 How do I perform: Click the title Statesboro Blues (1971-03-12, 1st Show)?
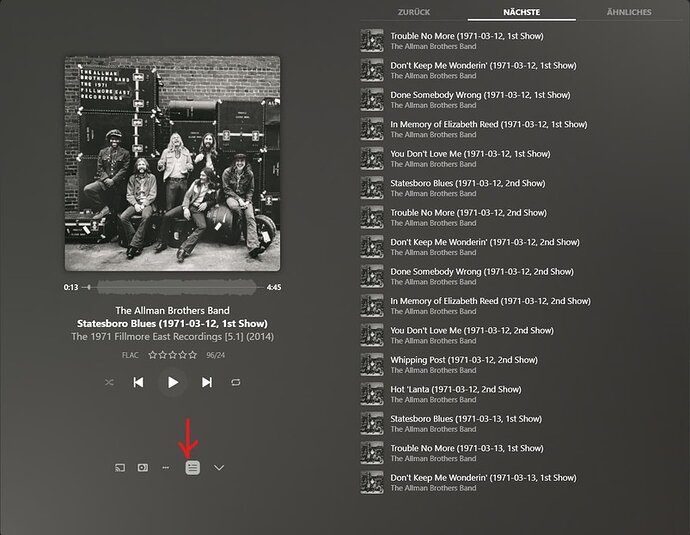[172, 323]
